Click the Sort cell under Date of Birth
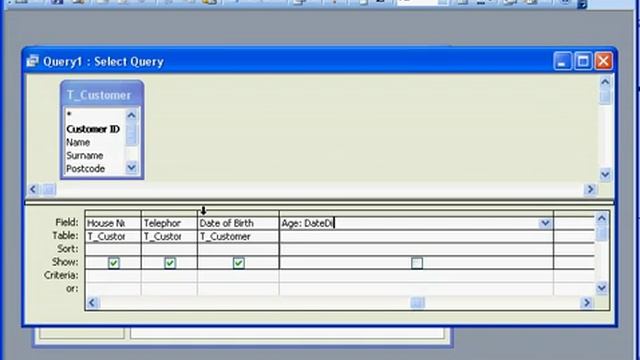This screenshot has height=360, width=640. (238, 249)
